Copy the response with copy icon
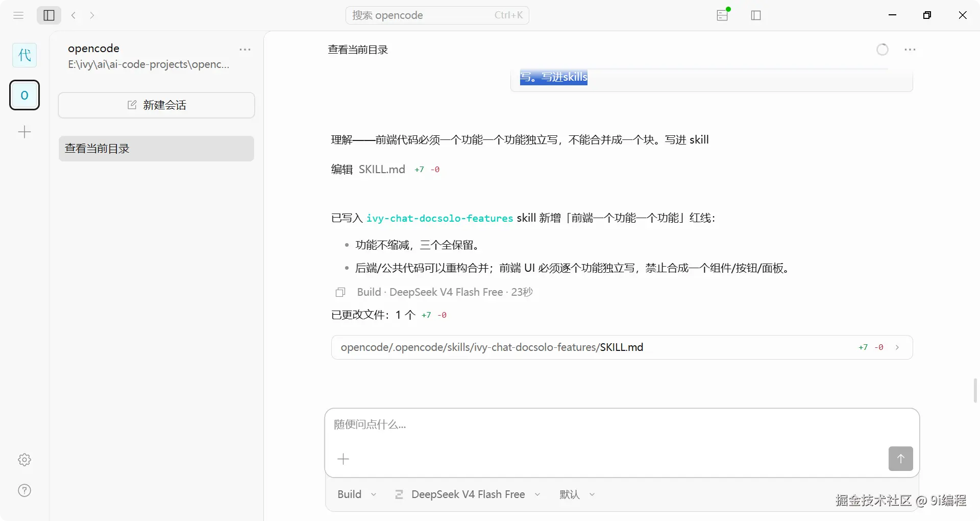This screenshot has height=521, width=980. [340, 292]
